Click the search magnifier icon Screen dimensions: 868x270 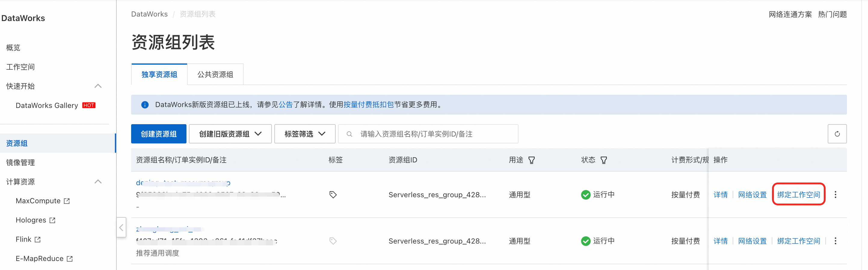pyautogui.click(x=349, y=134)
